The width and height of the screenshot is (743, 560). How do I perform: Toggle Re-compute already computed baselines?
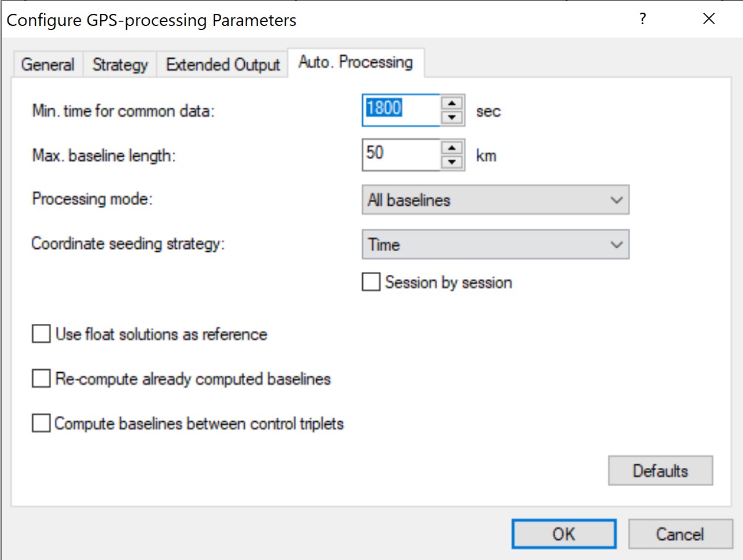tap(41, 379)
